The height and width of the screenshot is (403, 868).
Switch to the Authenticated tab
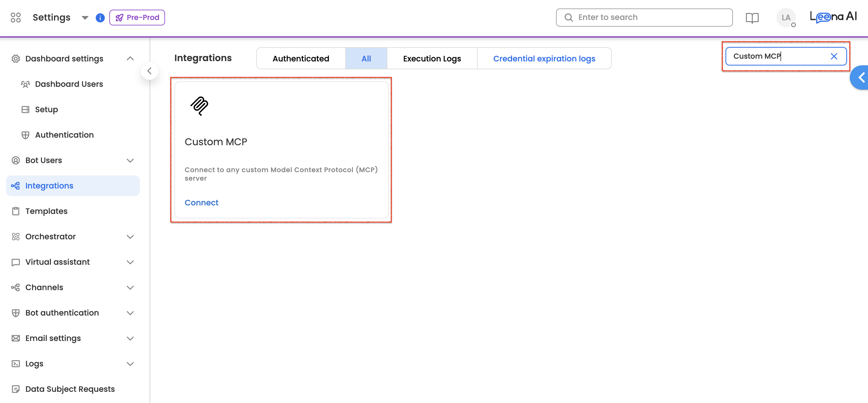coord(300,59)
